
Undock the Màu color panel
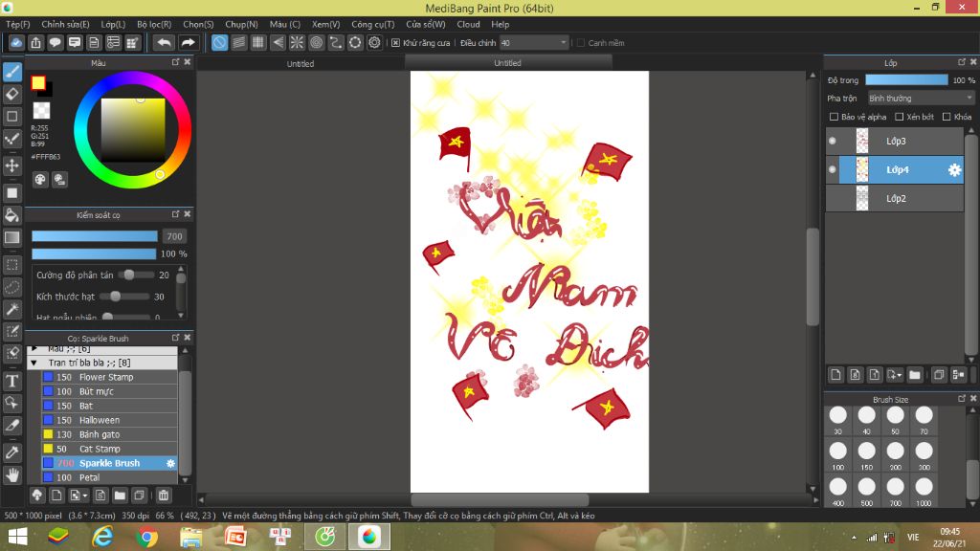(176, 62)
